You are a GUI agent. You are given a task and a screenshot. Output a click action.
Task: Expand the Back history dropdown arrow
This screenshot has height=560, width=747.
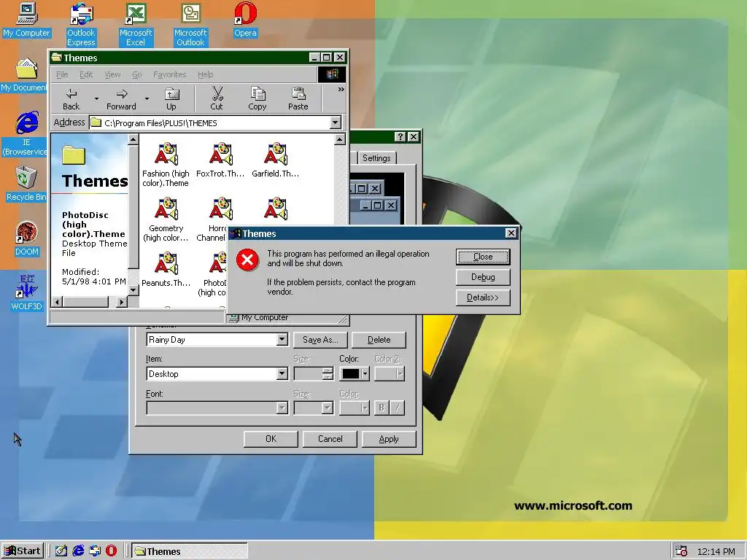(96, 99)
